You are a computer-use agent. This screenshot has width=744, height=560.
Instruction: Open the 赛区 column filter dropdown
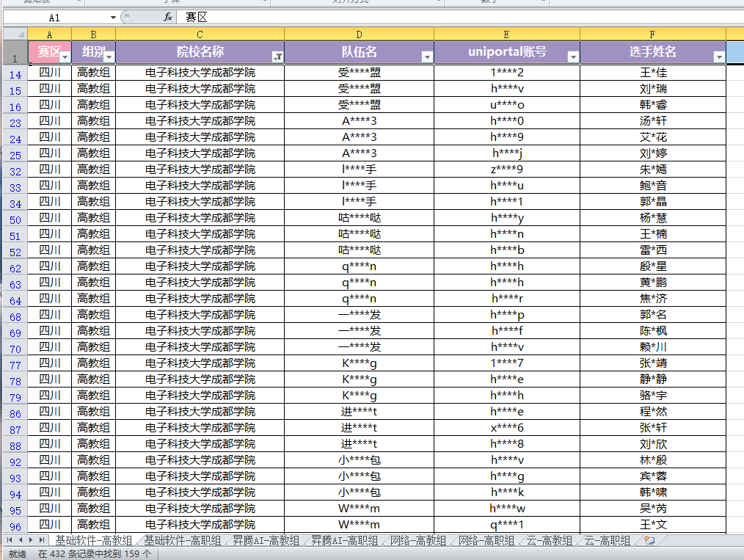point(65,57)
